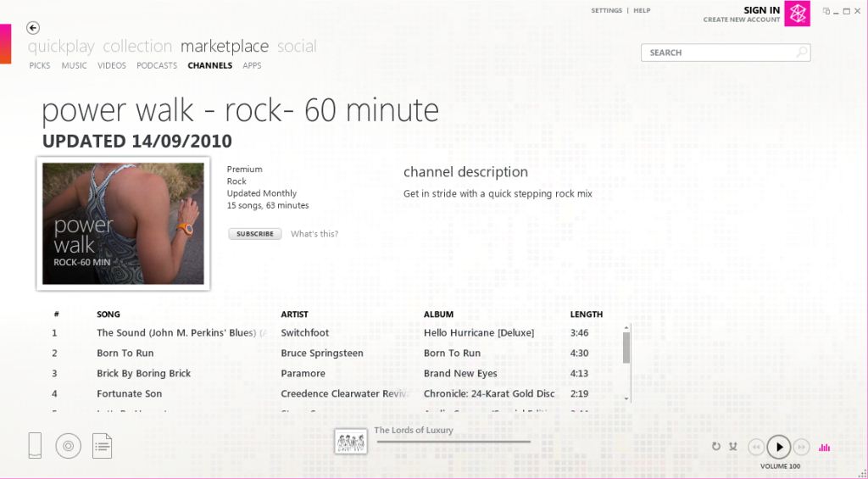868x479 pixels.
Task: Click the Volume 100 label
Action: coord(780,466)
